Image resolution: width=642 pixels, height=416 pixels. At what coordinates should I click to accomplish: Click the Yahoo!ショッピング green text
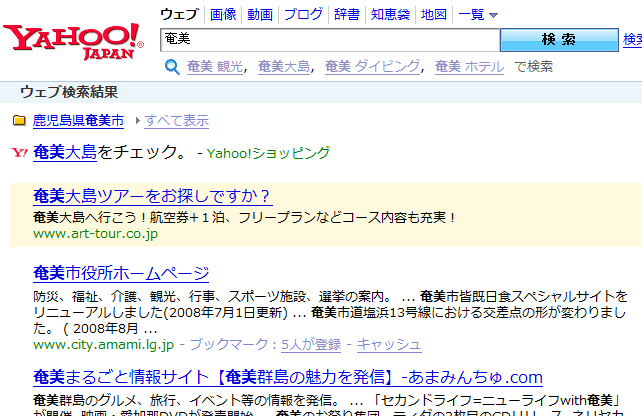(268, 153)
